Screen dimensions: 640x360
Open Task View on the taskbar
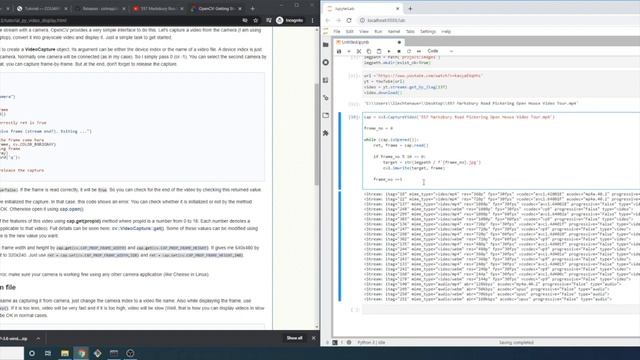(48, 353)
